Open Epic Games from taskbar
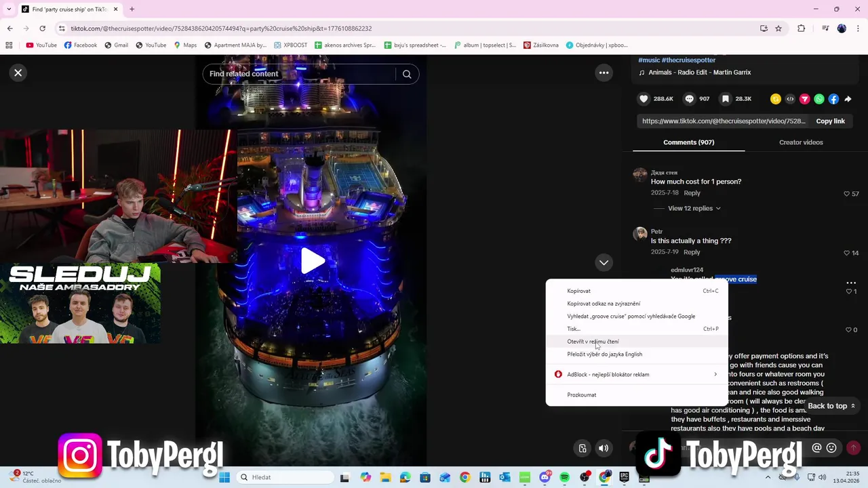This screenshot has width=868, height=488. (624, 477)
